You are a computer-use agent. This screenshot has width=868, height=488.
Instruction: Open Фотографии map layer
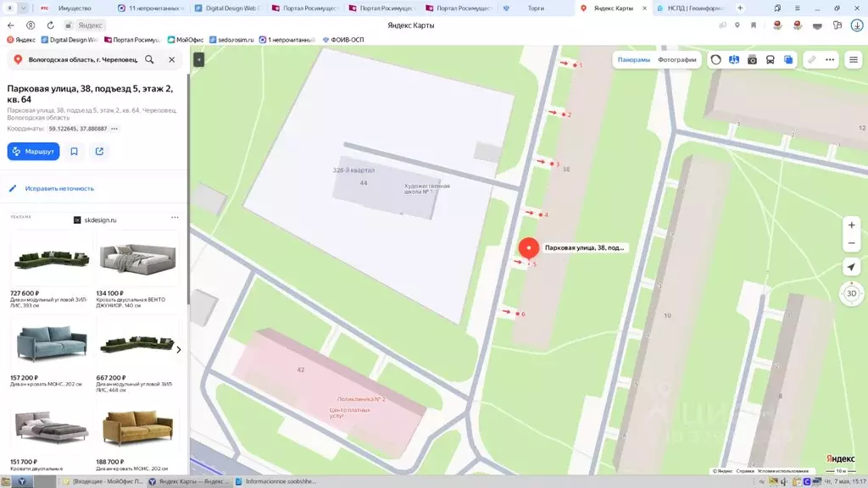[677, 60]
